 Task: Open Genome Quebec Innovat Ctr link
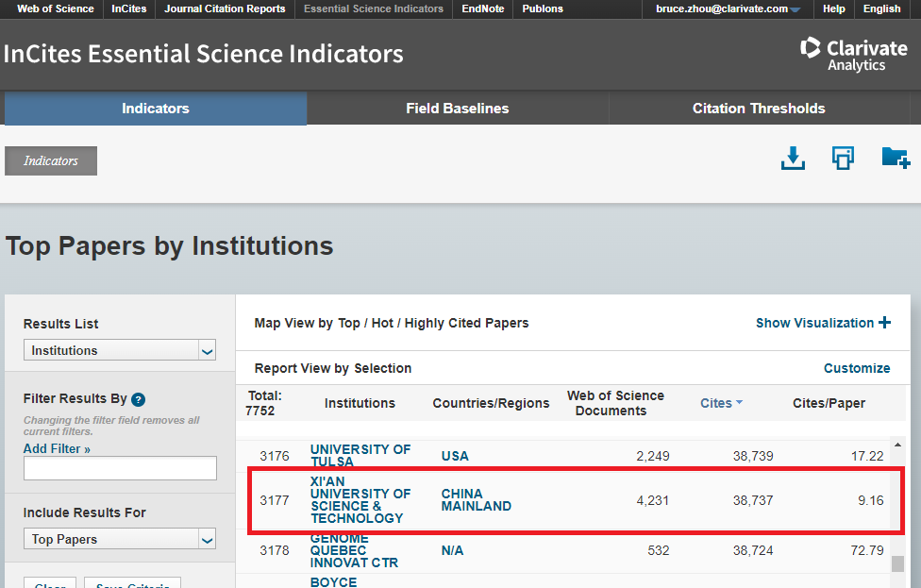354,550
